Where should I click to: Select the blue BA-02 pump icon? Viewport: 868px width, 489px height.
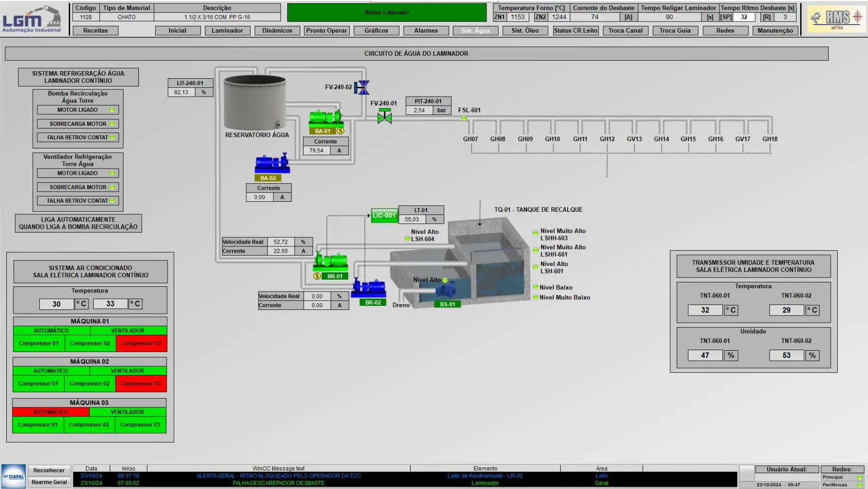272,164
